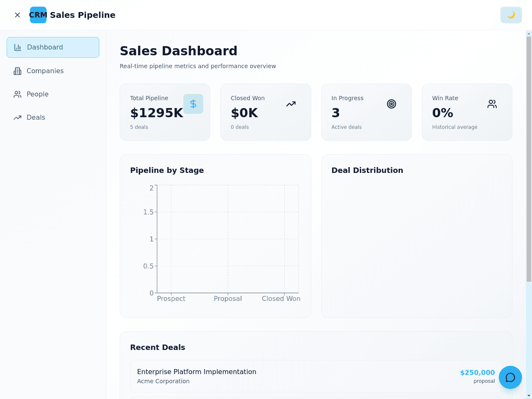
Task: Open the People section
Action: tap(53, 94)
